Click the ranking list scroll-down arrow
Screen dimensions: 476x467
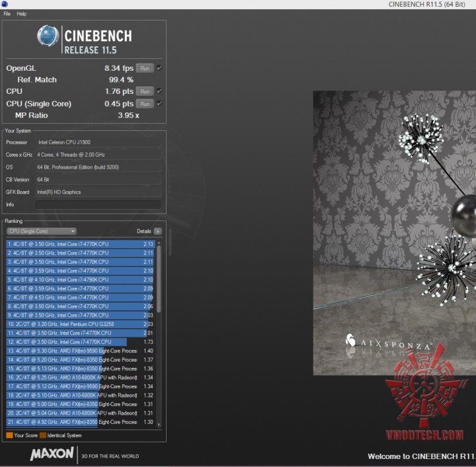pos(159,425)
